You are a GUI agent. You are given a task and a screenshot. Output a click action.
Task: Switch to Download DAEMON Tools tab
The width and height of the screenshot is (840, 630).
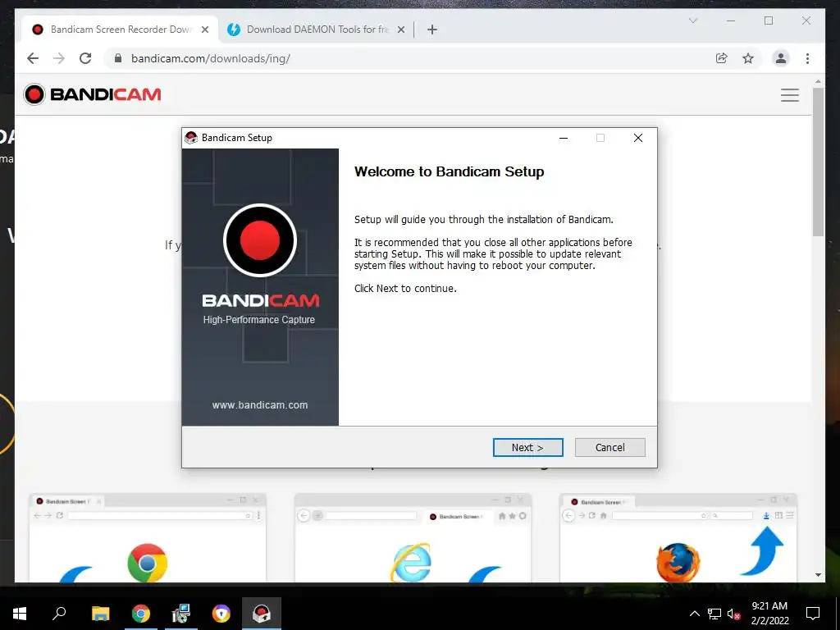tap(316, 30)
